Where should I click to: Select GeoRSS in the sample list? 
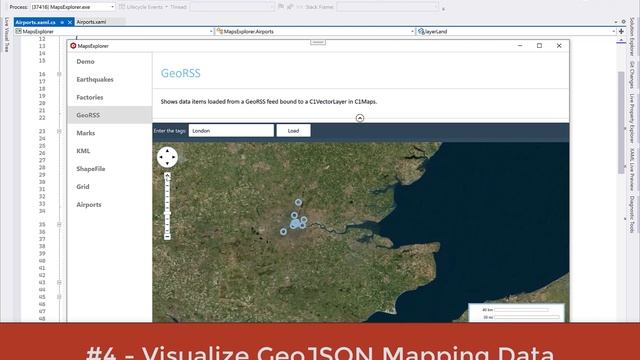(109, 115)
